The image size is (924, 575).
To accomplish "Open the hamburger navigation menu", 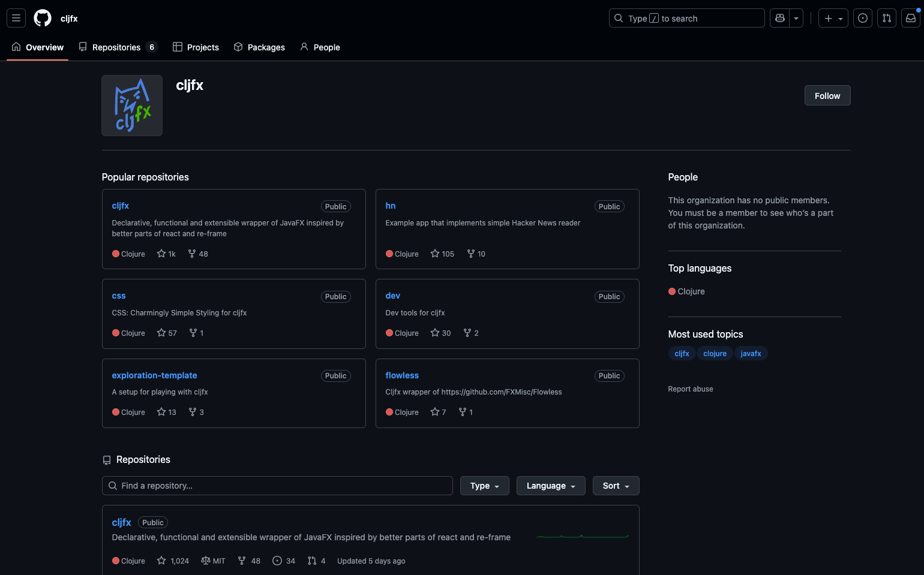I will (16, 19).
